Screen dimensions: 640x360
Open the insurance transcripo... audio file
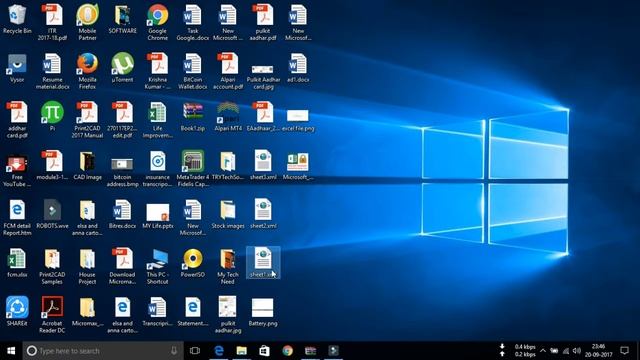pos(158,169)
